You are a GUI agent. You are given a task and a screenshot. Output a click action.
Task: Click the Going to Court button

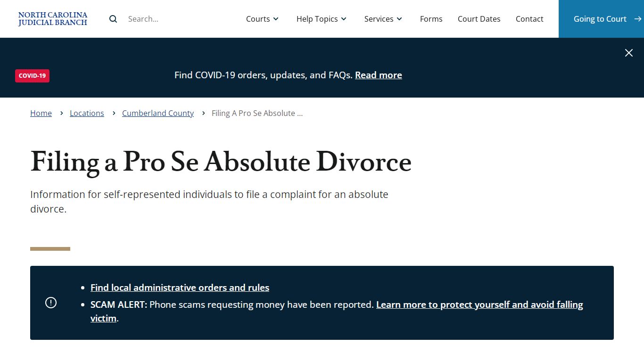602,19
